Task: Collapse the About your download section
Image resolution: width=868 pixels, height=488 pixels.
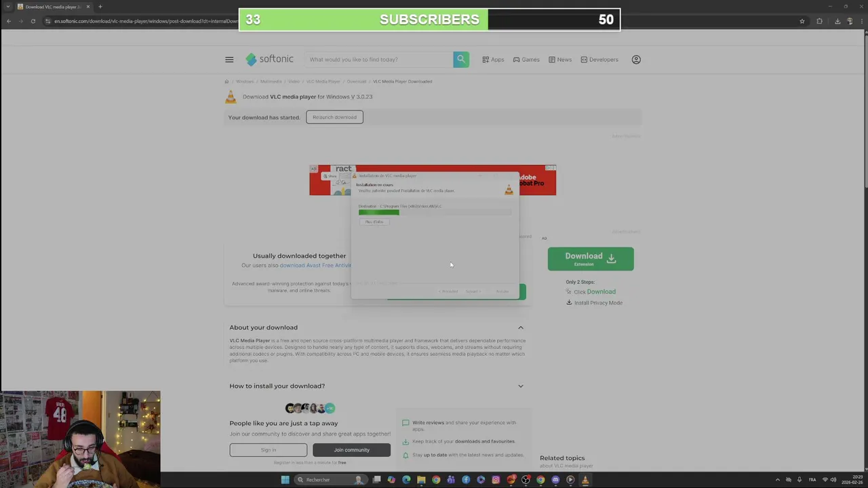Action: point(521,327)
